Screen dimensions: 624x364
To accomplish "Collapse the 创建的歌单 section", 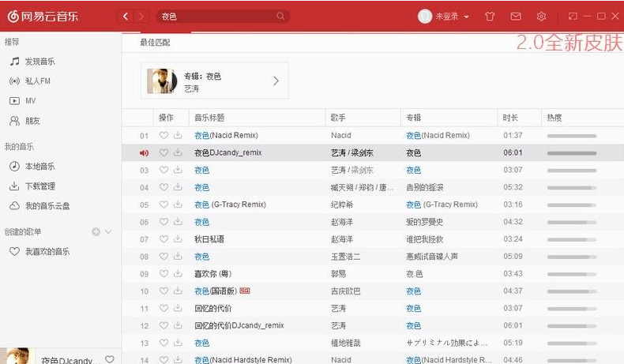I will [x=108, y=231].
